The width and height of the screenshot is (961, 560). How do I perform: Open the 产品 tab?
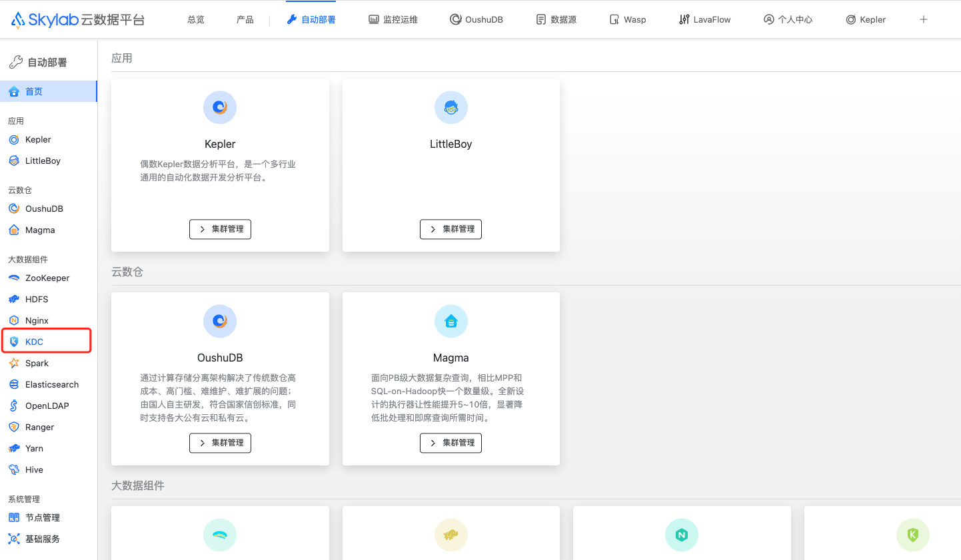click(x=245, y=20)
